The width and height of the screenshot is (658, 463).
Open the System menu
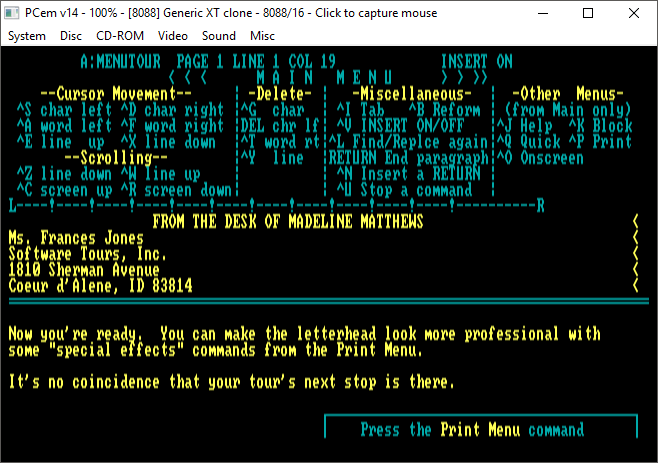pos(27,36)
